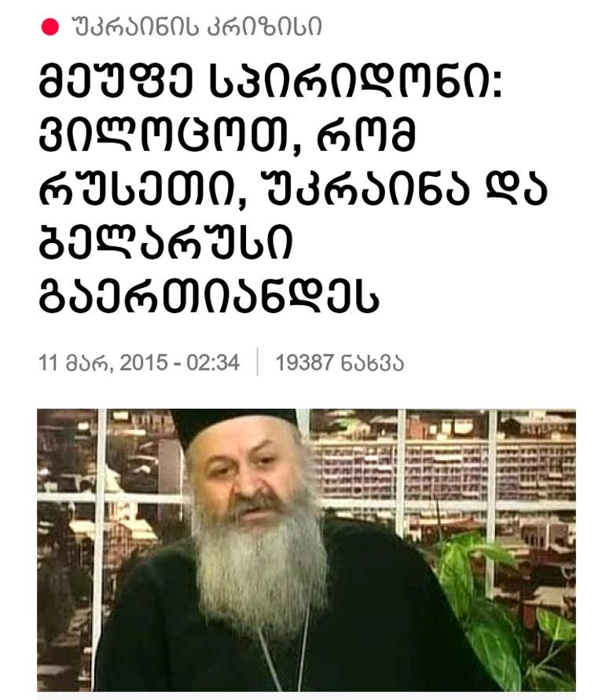Click the final headline word გაერთიანდეს
This screenshot has width=602, height=700.
click(x=209, y=296)
